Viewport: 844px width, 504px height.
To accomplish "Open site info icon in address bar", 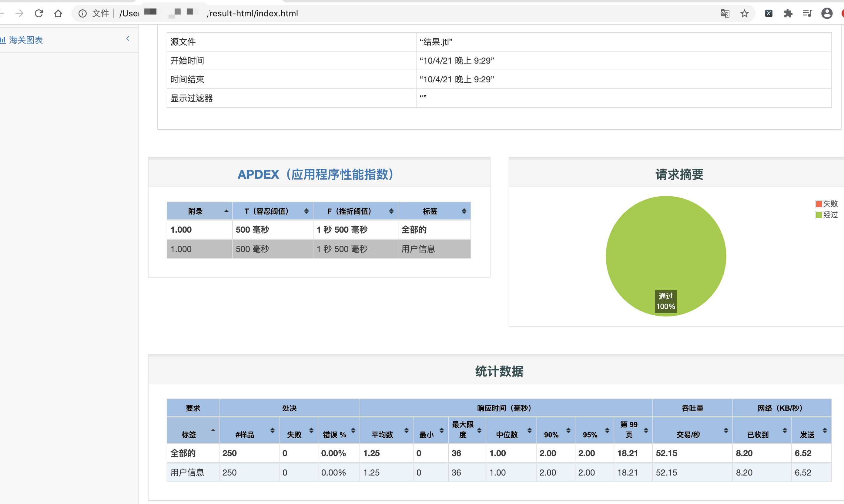I will point(82,13).
